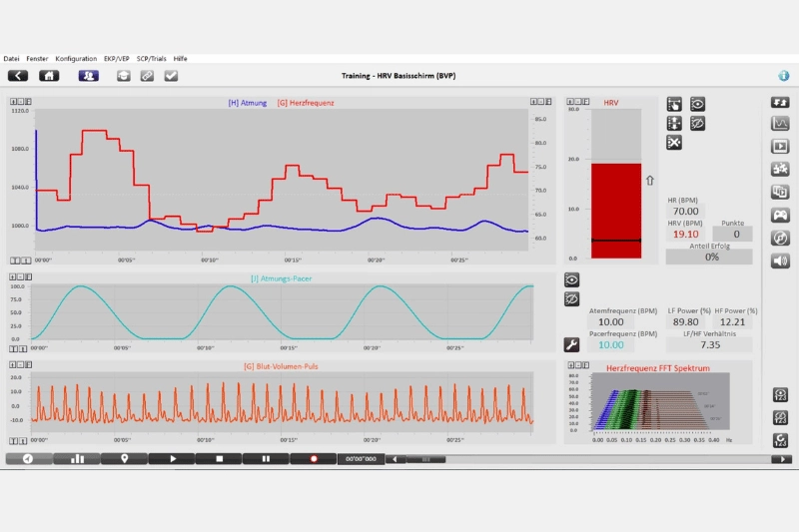The width and height of the screenshot is (799, 532).
Task: Start recording with the red record button
Action: [314, 459]
